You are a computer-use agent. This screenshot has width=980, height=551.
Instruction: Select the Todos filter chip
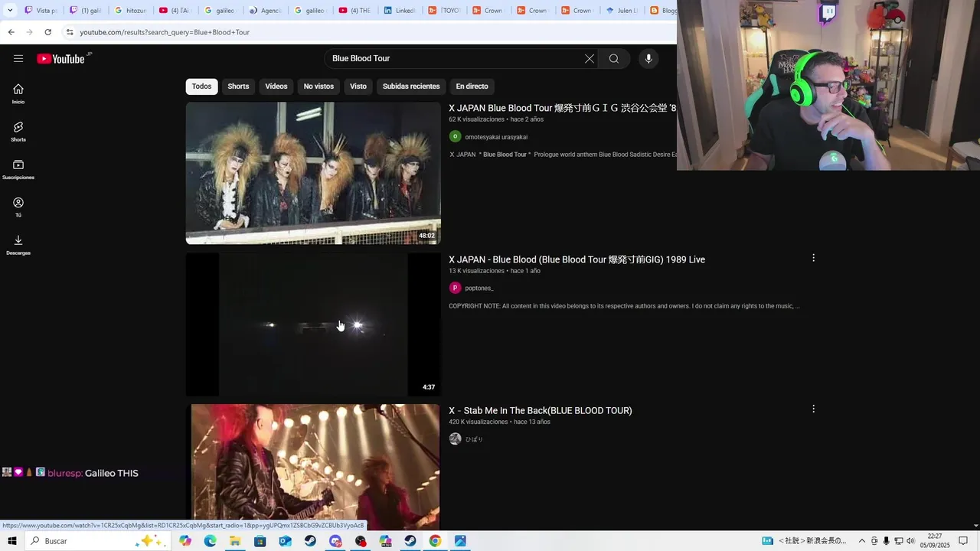tap(201, 86)
